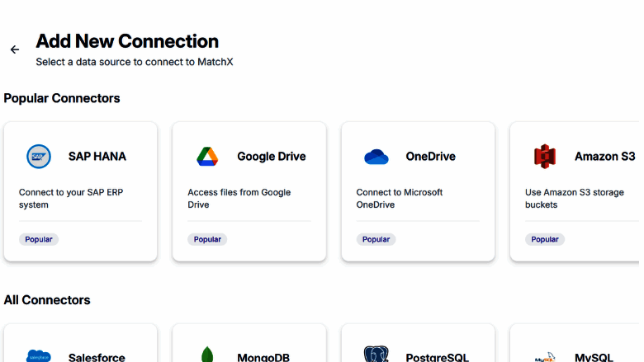Choose the Amazon S3 connector title
The height and width of the screenshot is (362, 644).
click(604, 156)
